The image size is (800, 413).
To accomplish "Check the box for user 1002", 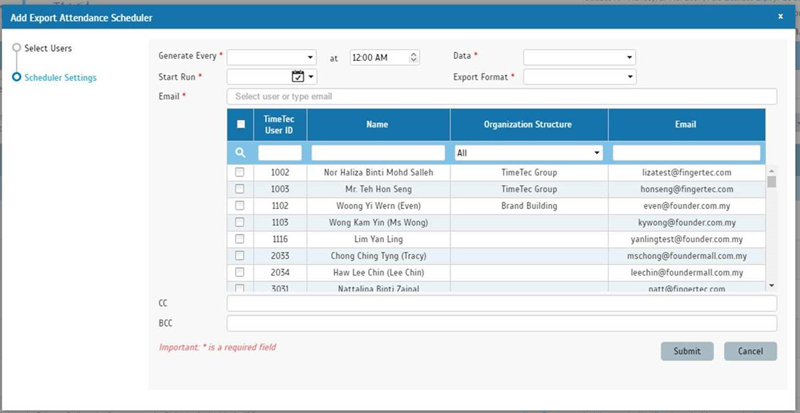I will [240, 173].
